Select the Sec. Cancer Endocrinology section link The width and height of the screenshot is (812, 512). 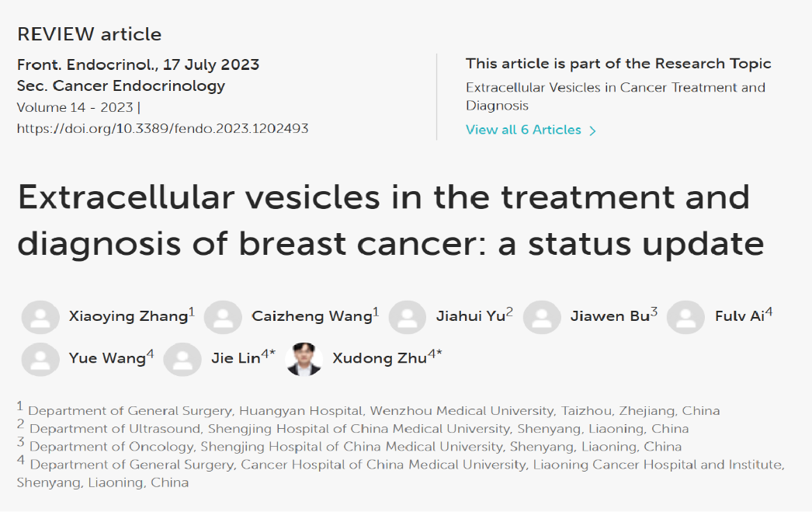(121, 86)
